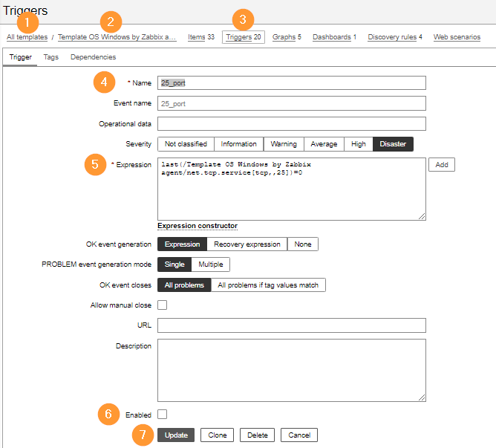Click the Event name input field
This screenshot has width=496, height=448.
click(x=292, y=103)
